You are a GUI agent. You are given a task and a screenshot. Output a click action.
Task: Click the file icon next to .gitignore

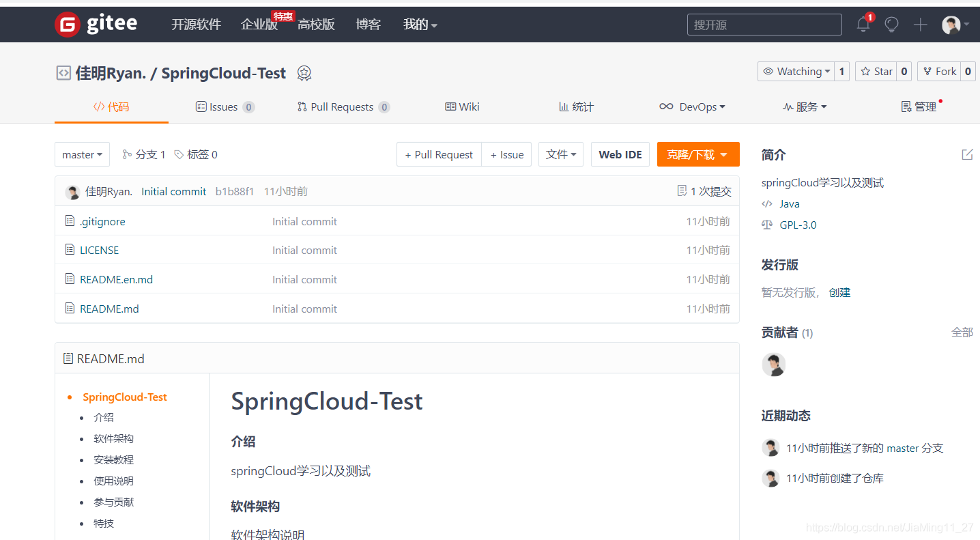[x=70, y=221]
